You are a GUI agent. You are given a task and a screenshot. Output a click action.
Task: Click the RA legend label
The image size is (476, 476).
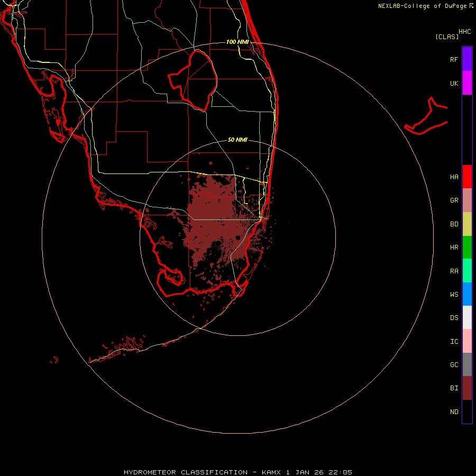(x=454, y=271)
